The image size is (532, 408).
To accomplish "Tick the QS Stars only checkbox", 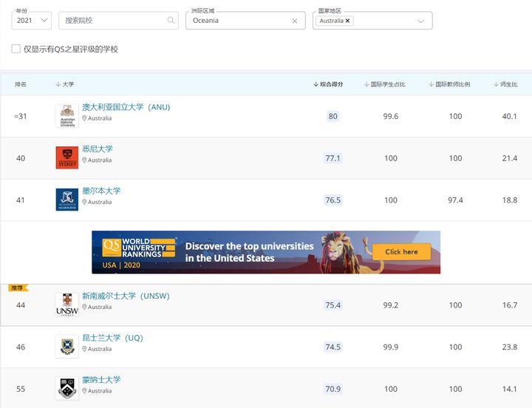I will (x=16, y=49).
